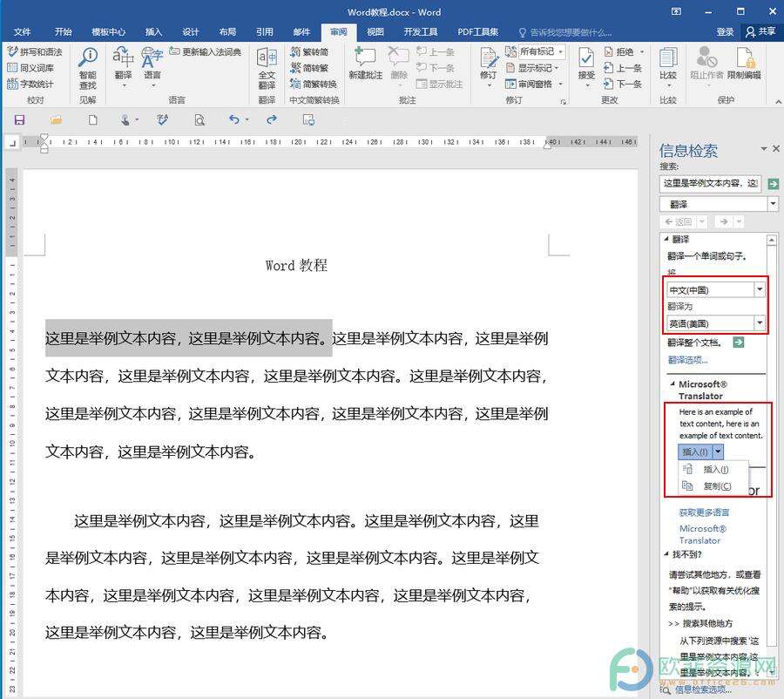
Task: Save document from quick toolbar
Action: (19, 119)
